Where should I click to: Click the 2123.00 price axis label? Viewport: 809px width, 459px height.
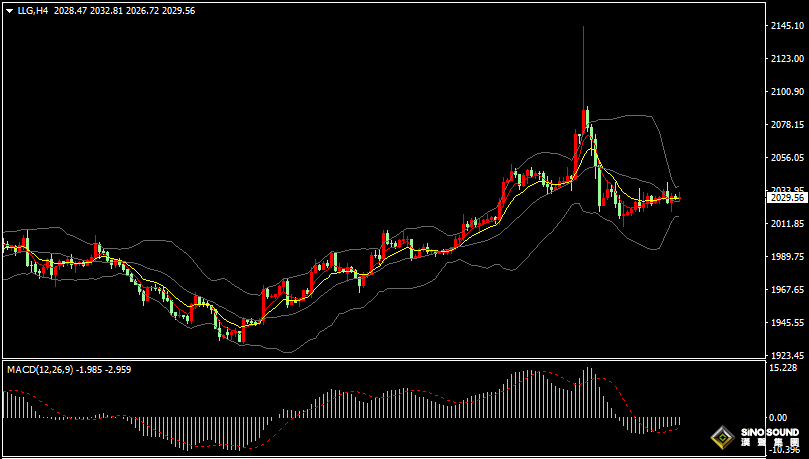point(786,59)
